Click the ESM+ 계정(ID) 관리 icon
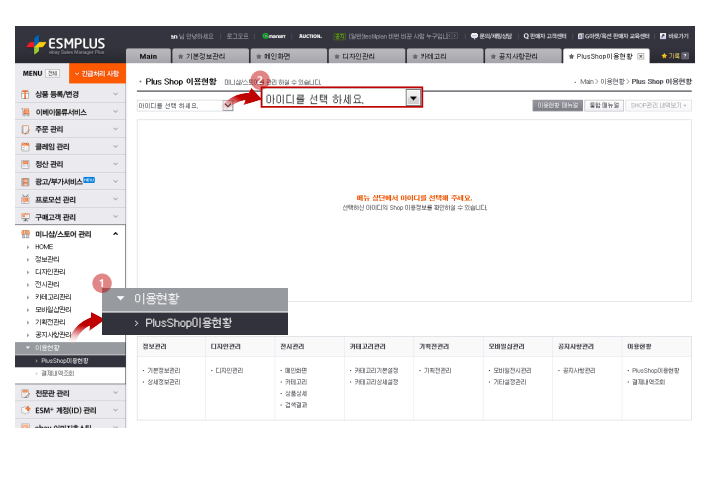Viewport: 715px width, 489px height. [x=26, y=410]
